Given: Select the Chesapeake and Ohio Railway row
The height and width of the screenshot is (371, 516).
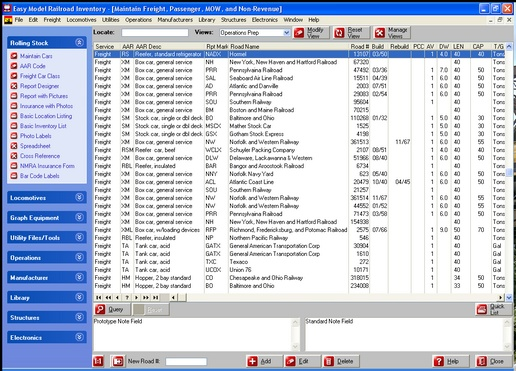Looking at the screenshot, I should (x=299, y=278).
